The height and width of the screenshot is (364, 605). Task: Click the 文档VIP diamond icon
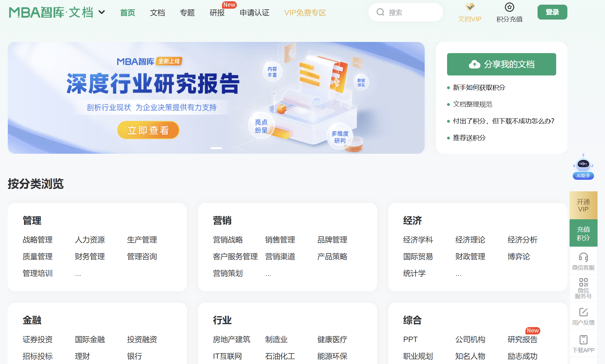[x=470, y=7]
